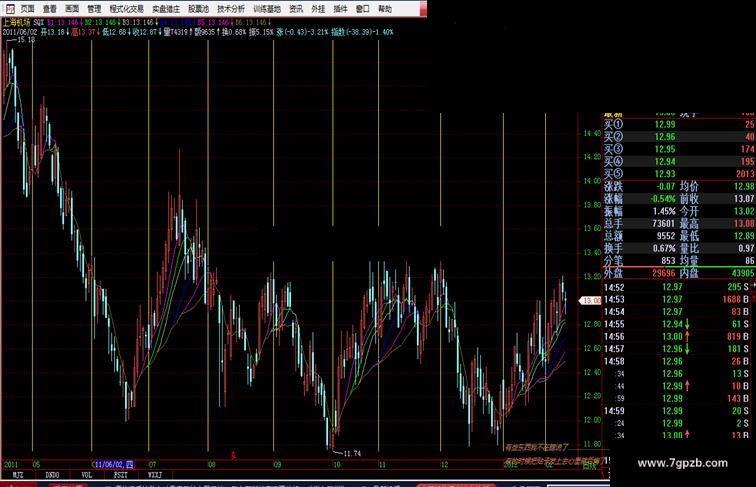The height and width of the screenshot is (487, 756).
Task: Click the application logo icon in title bar
Action: click(x=10, y=9)
